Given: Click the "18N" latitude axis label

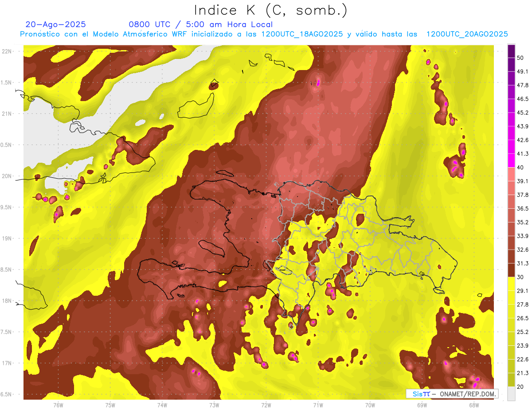Looking at the screenshot, I should click(7, 301).
